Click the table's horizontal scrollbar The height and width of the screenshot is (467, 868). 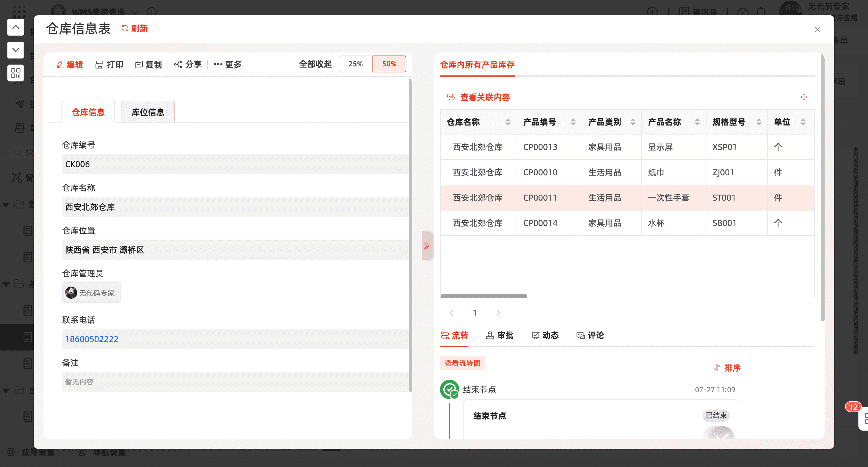click(x=483, y=296)
